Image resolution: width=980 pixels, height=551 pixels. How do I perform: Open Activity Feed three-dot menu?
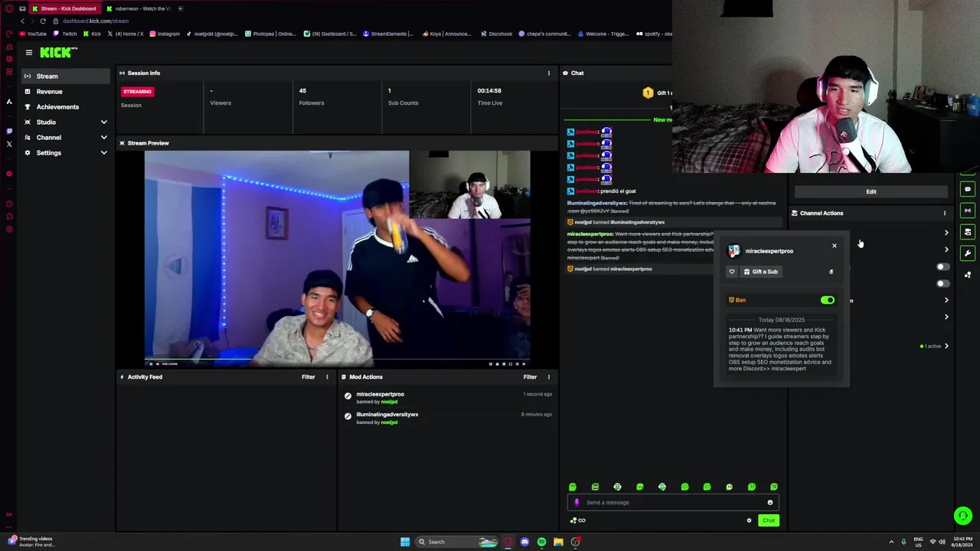click(327, 377)
